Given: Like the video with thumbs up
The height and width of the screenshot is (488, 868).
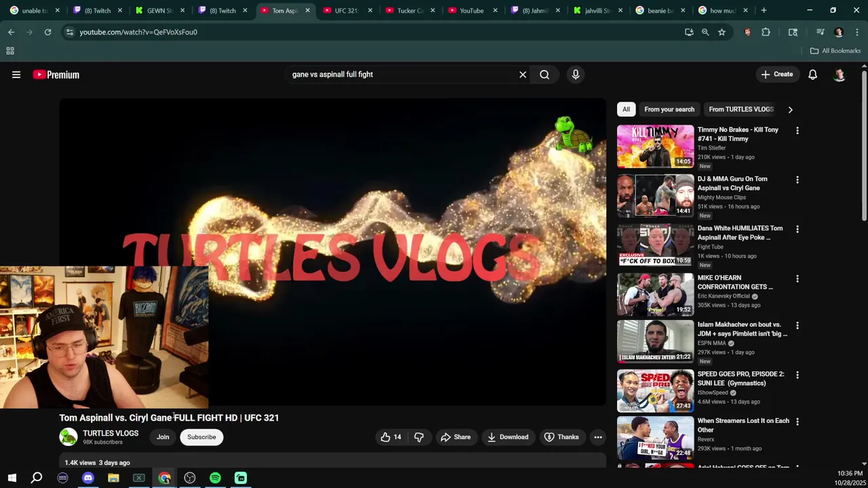Looking at the screenshot, I should (391, 437).
